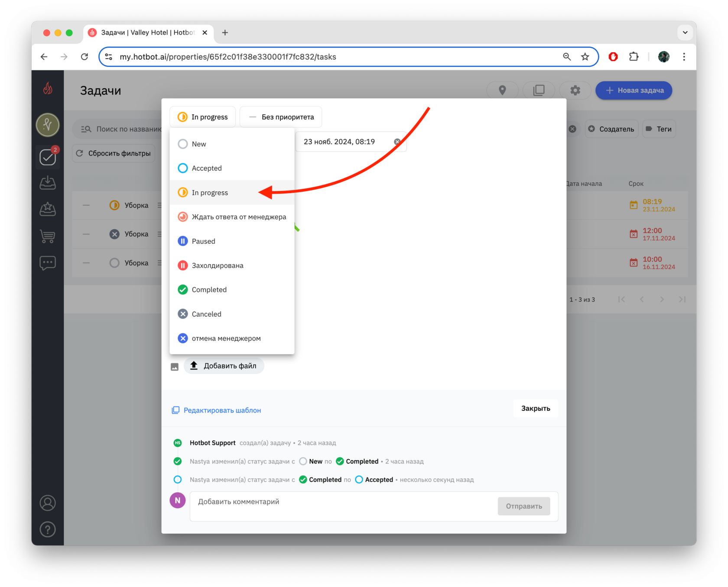Open the shopping cart sidebar icon
728x587 pixels.
(48, 236)
